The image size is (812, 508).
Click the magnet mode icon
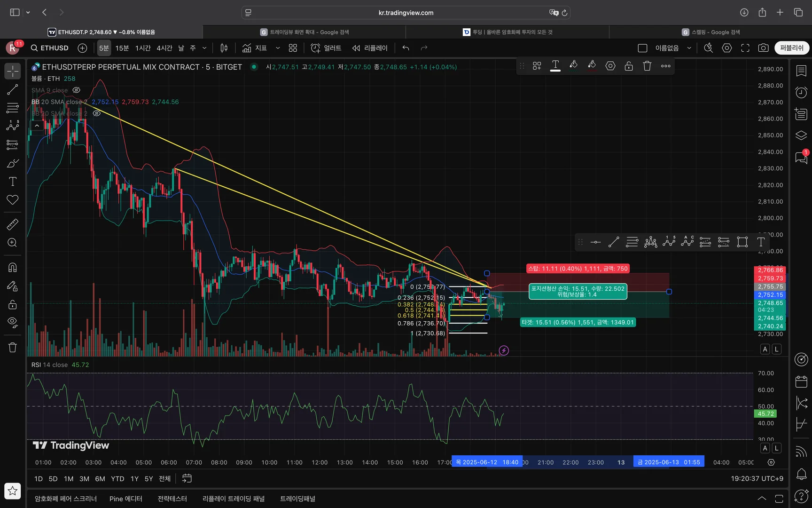[x=13, y=268]
